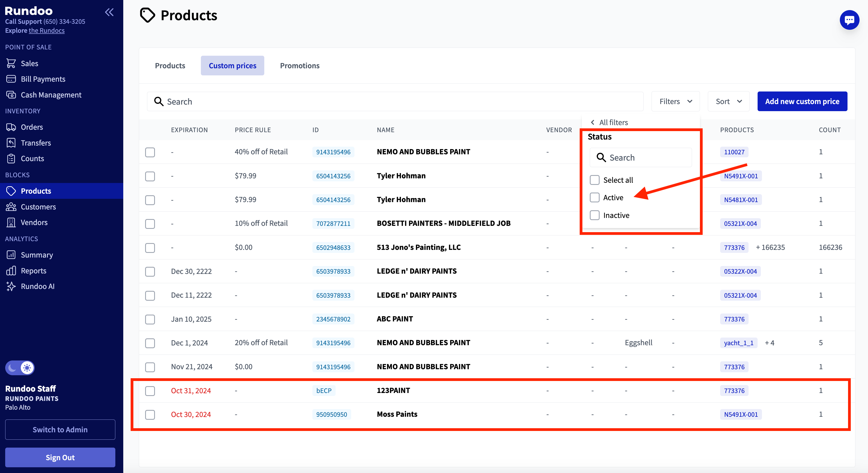Image resolution: width=868 pixels, height=473 pixels.
Task: Check the Inactive status filter checkbox
Action: 594,215
